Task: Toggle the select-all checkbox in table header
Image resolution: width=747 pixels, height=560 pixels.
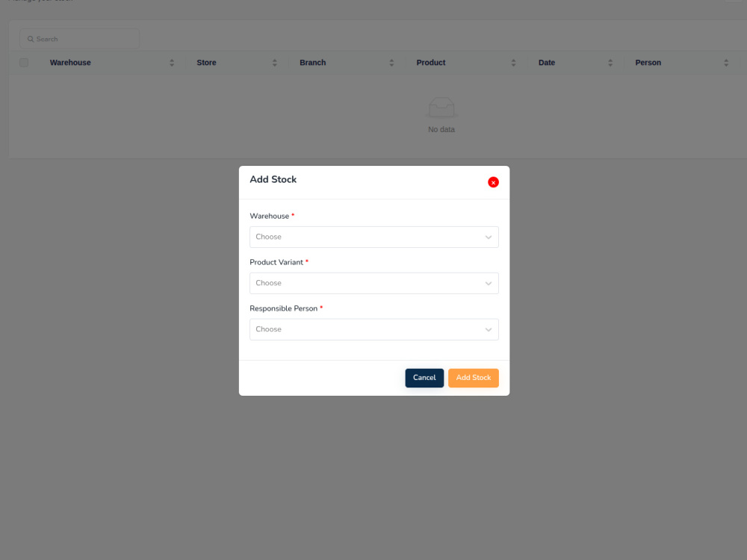Action: (24, 63)
